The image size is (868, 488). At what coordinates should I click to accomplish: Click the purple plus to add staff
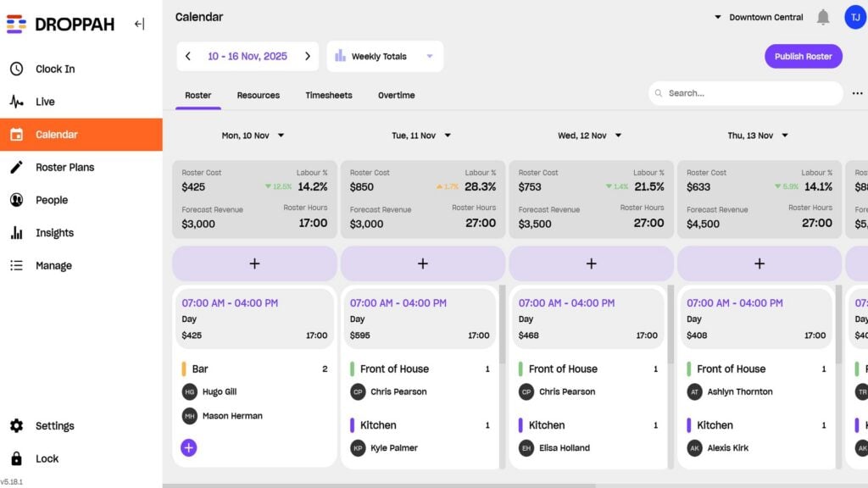tap(187, 447)
